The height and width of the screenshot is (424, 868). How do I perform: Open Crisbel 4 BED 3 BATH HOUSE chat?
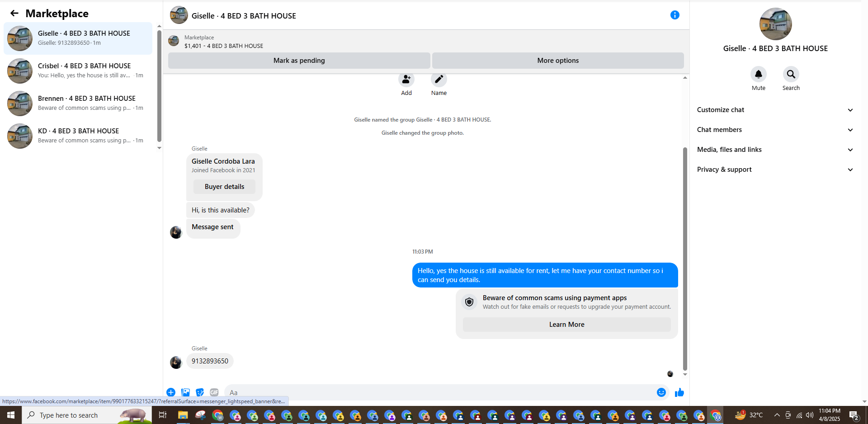[78, 71]
